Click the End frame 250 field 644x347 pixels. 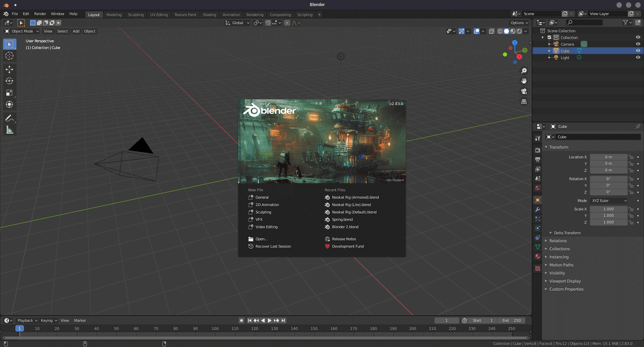point(512,321)
